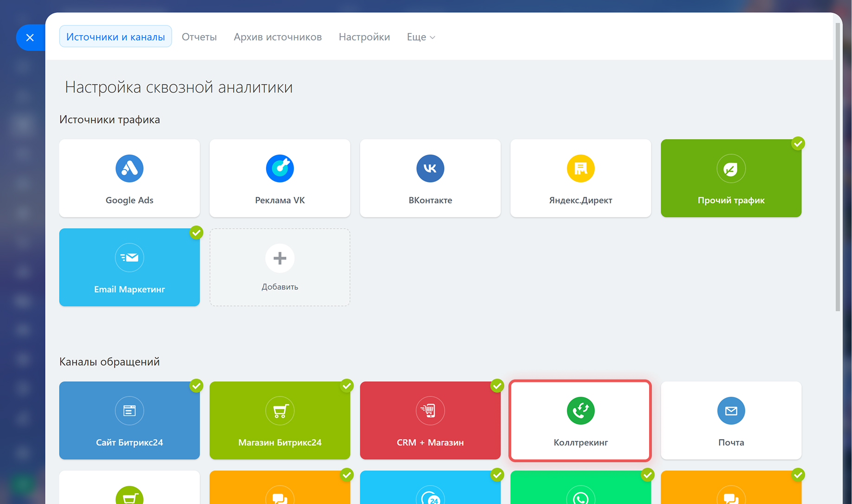Go to the Архив источников tab

tap(278, 37)
